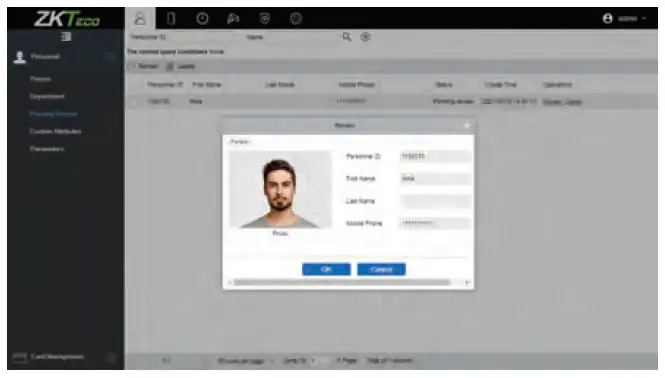The height and width of the screenshot is (378, 665).
Task: Click the Personnel section icon in sidebar
Action: [20, 57]
